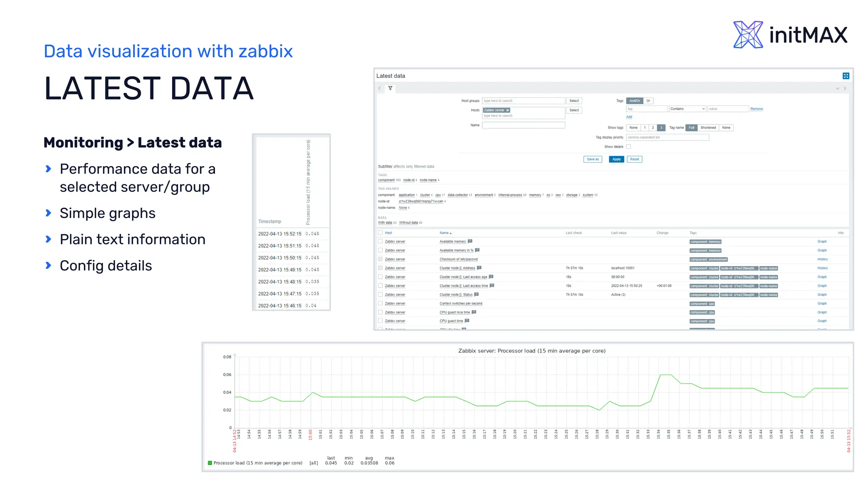Expand the filter tabs dropdown chevron

(x=837, y=89)
